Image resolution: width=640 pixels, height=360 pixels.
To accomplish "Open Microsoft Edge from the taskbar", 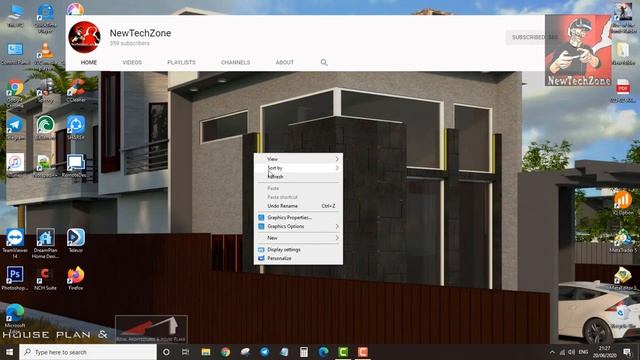I will click(323, 352).
